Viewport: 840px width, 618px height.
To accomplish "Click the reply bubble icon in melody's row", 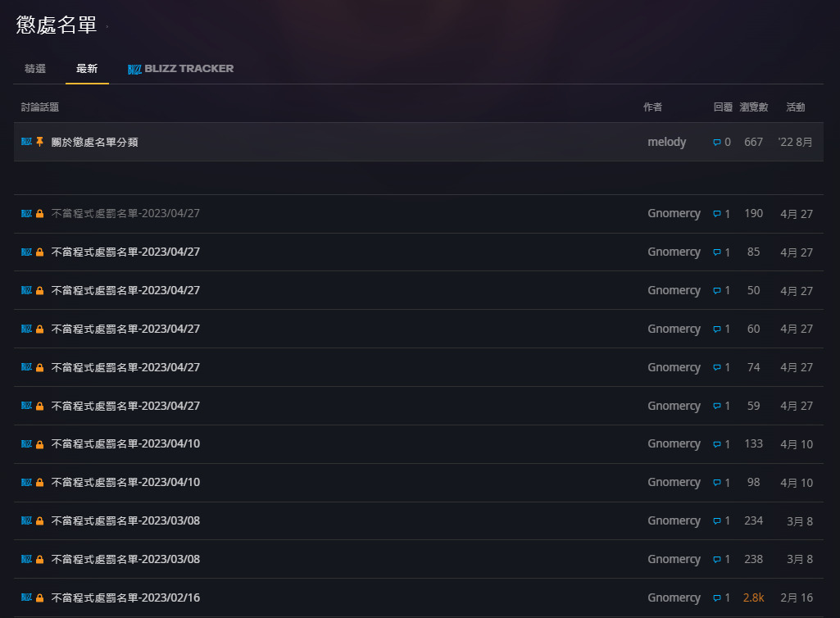I will [x=717, y=143].
